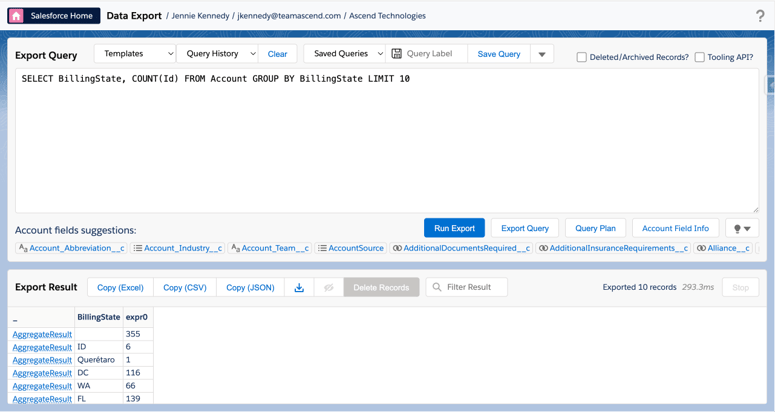Copy results as JSON
The image size is (775, 412).
[250, 288]
